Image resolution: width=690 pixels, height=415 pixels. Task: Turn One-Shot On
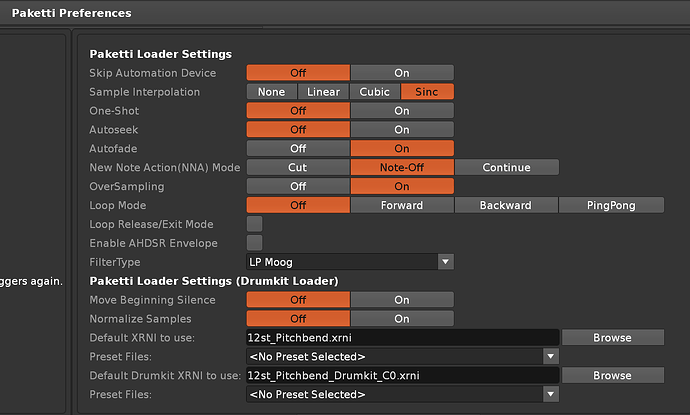click(402, 110)
